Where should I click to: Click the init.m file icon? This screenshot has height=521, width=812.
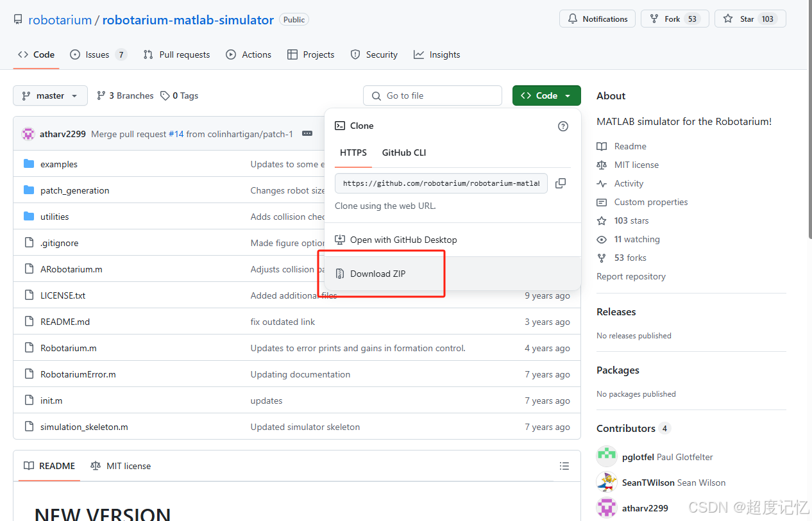pyautogui.click(x=29, y=401)
